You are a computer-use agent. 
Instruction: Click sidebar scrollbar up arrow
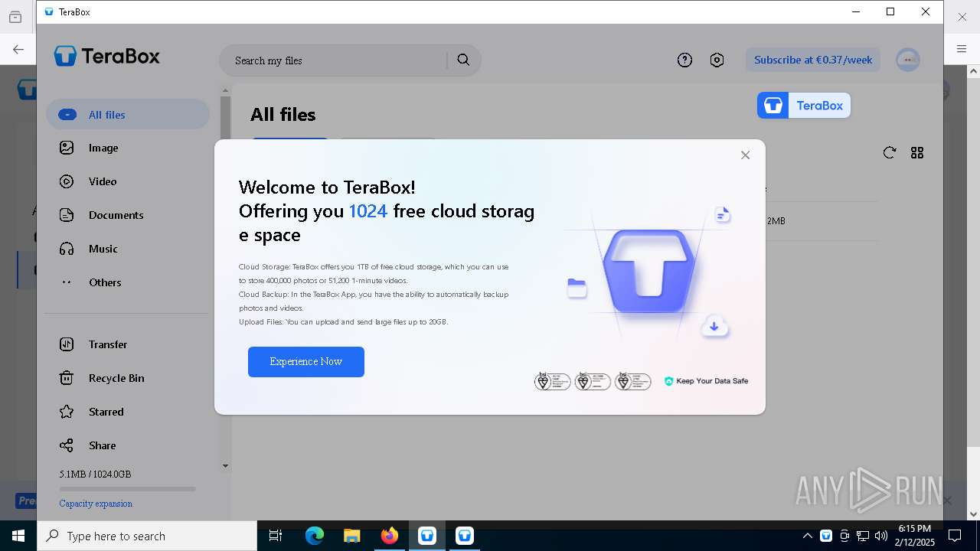pos(225,90)
